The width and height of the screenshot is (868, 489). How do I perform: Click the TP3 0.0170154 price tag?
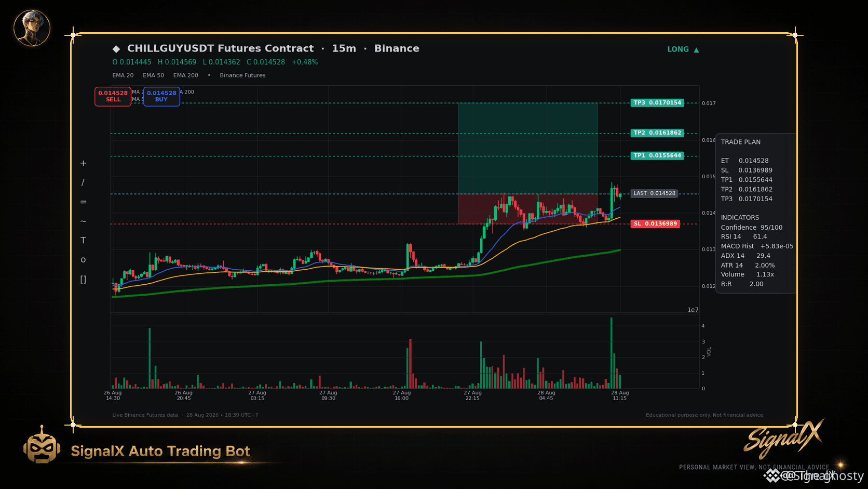(x=657, y=103)
